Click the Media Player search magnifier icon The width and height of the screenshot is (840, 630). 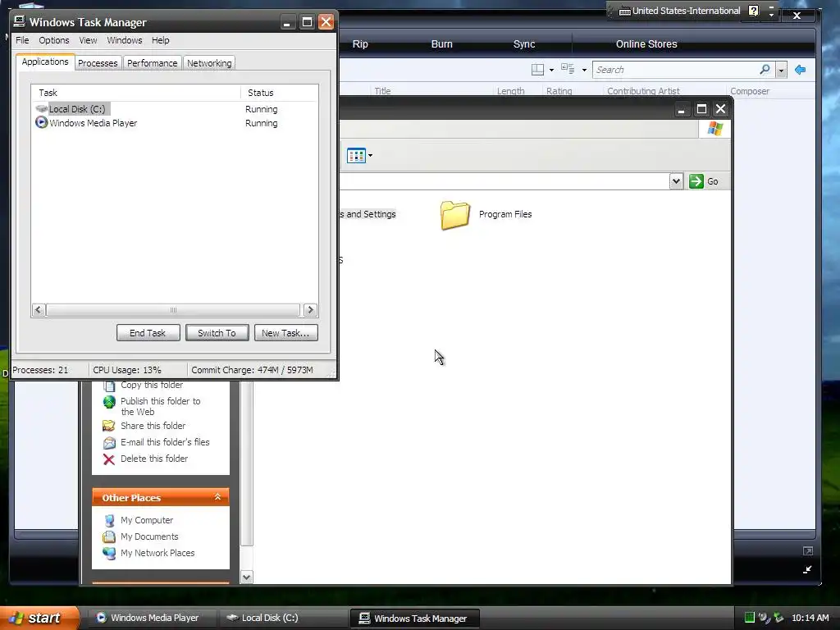(x=765, y=69)
